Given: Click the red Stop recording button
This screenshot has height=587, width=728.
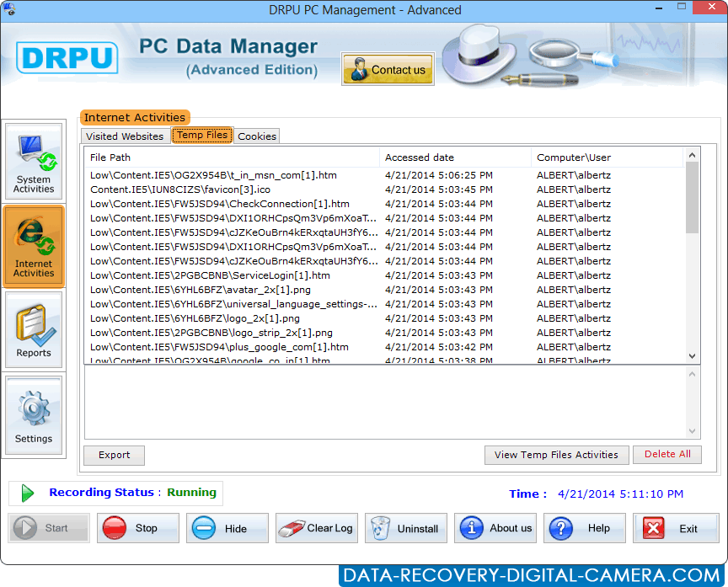Looking at the screenshot, I should (x=138, y=528).
